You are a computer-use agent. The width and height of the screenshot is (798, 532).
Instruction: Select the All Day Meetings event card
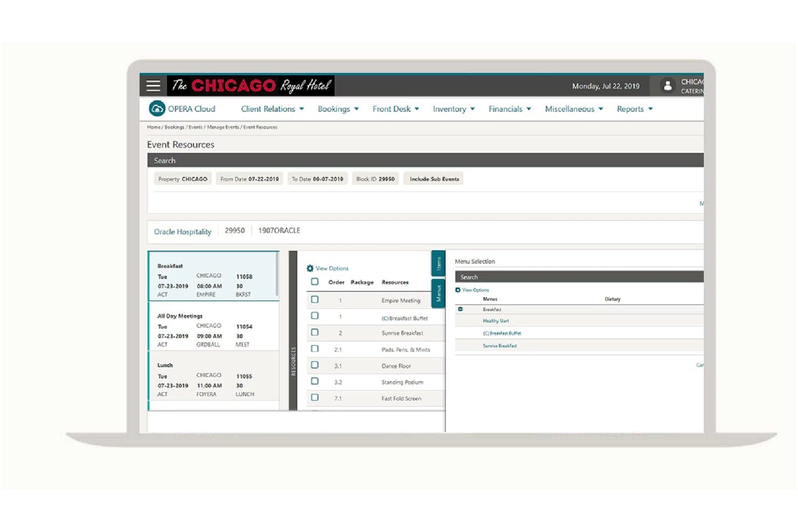point(214,326)
